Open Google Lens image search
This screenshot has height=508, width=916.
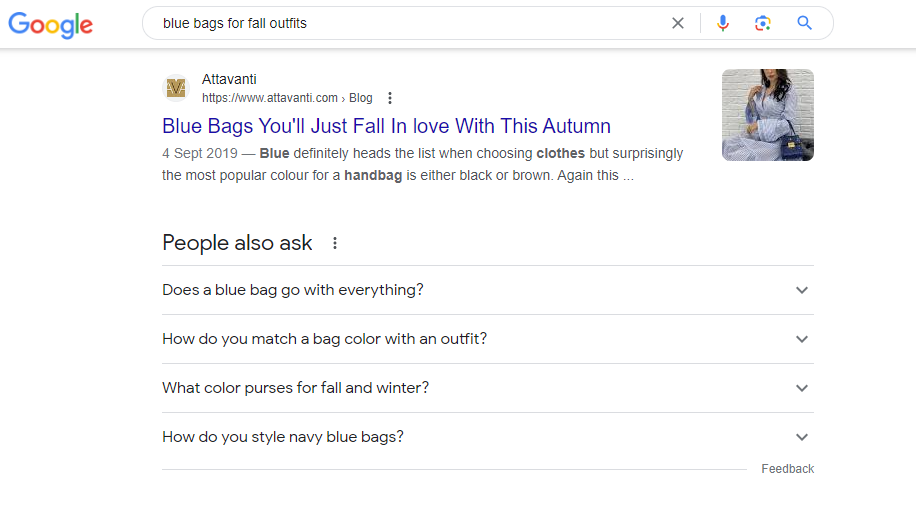click(x=762, y=23)
